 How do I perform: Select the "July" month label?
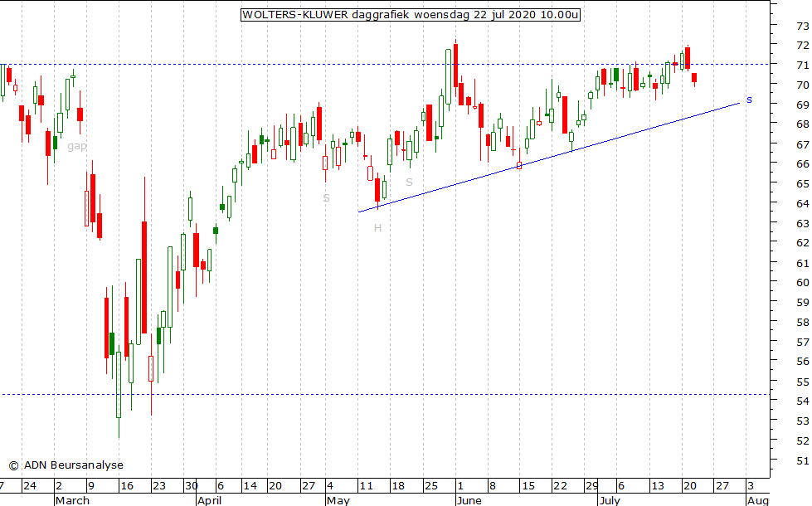[x=610, y=500]
